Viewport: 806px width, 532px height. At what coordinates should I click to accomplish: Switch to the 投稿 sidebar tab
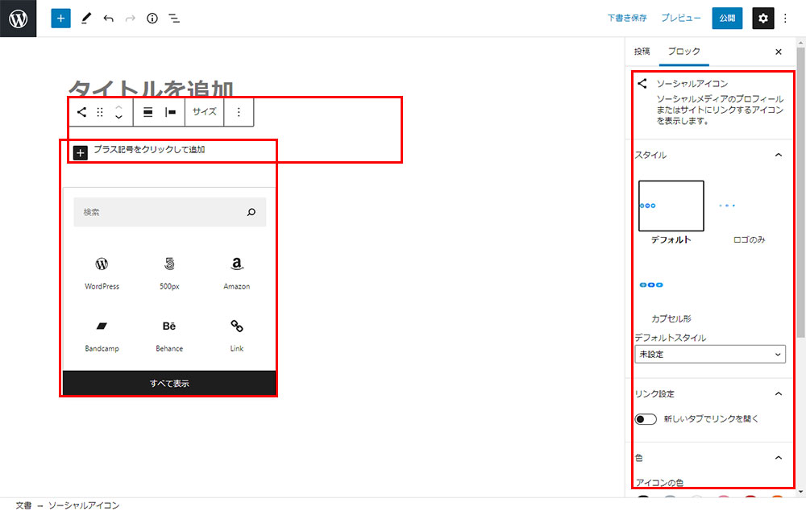pyautogui.click(x=642, y=52)
